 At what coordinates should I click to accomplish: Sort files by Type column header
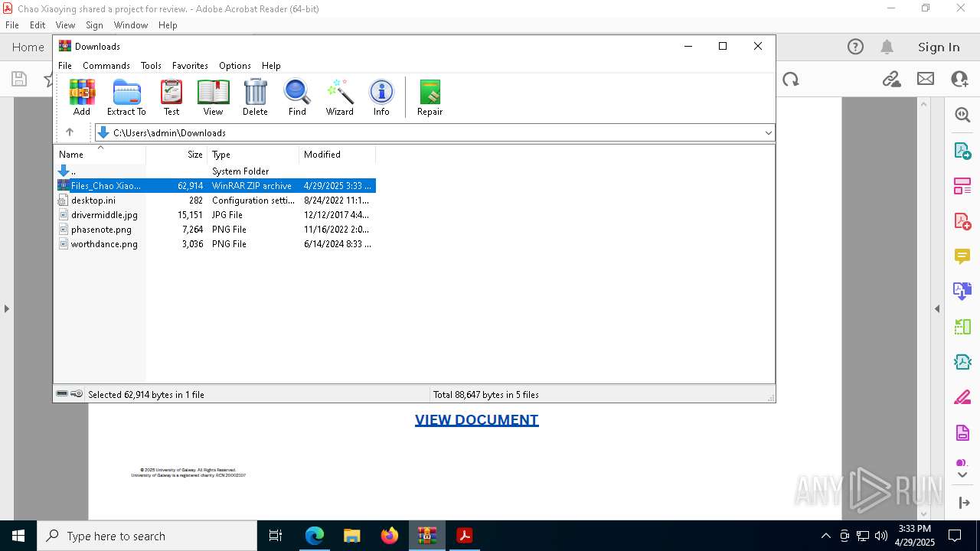pos(253,155)
